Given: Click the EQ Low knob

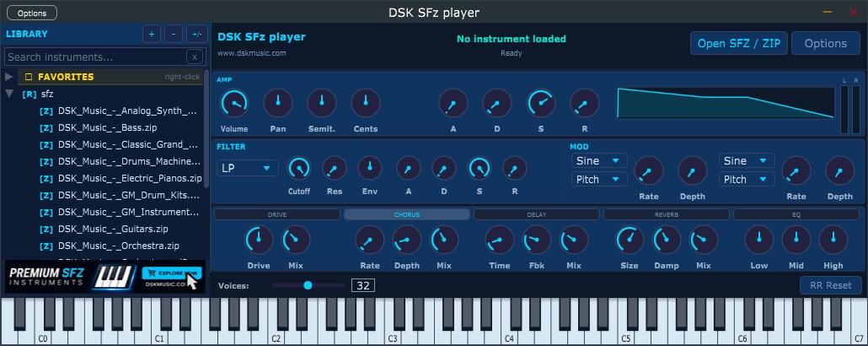Looking at the screenshot, I should [x=759, y=241].
